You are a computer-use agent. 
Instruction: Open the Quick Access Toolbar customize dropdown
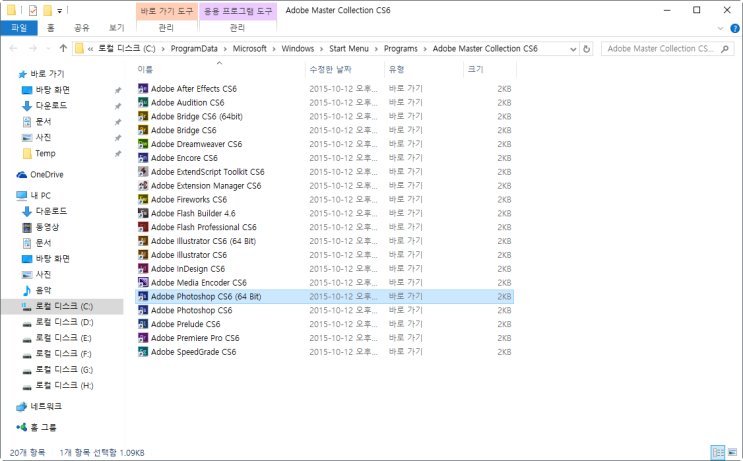point(60,10)
